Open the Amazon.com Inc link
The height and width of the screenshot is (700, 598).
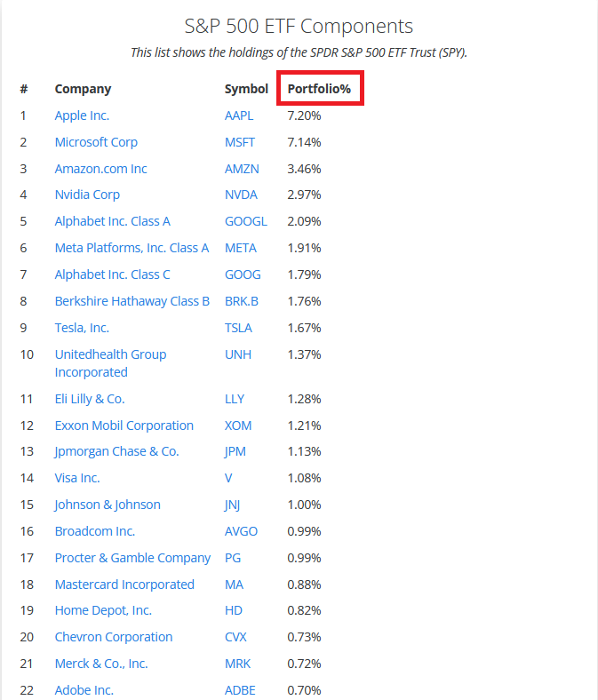point(101,169)
